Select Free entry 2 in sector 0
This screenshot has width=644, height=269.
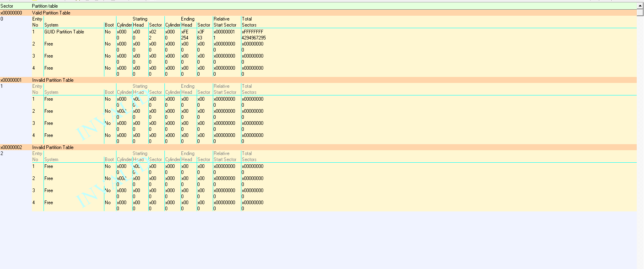pyautogui.click(x=49, y=44)
